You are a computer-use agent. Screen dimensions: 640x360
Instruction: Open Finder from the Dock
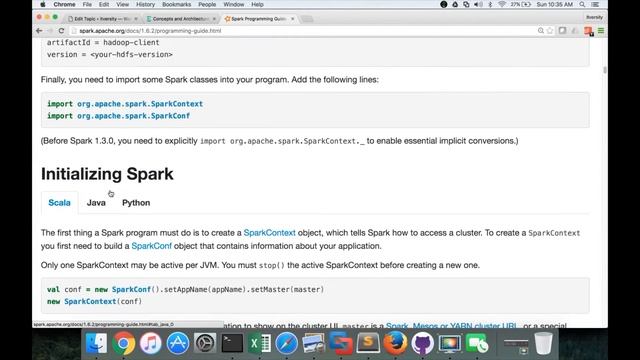click(96, 343)
